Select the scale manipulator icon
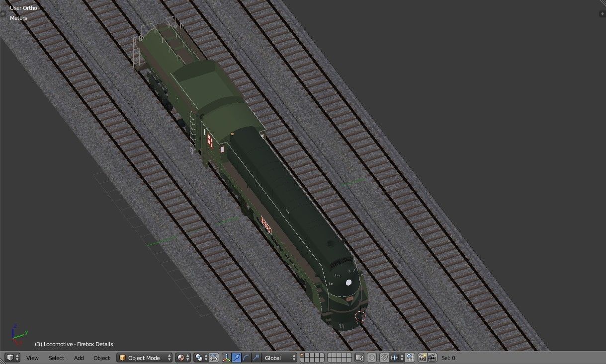 pos(256,358)
